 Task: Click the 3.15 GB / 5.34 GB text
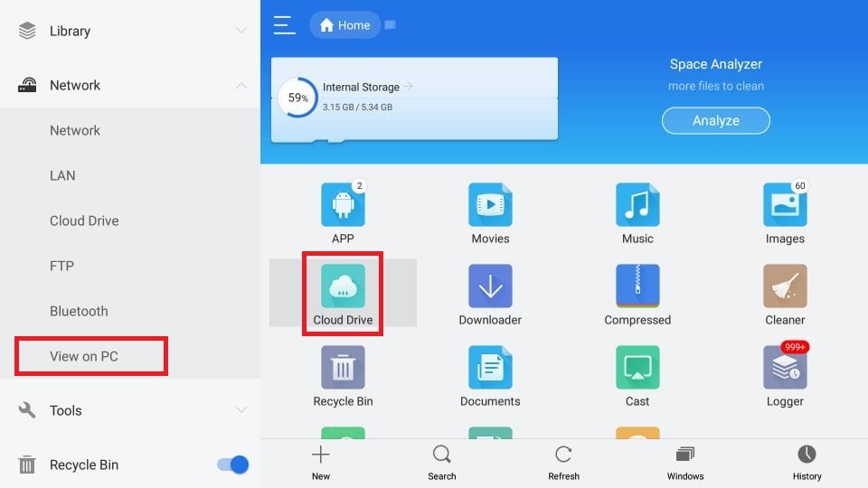point(358,108)
